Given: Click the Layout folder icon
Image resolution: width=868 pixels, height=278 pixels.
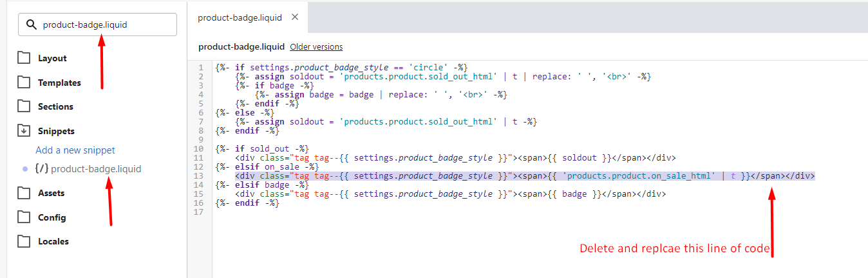Looking at the screenshot, I should 24,57.
